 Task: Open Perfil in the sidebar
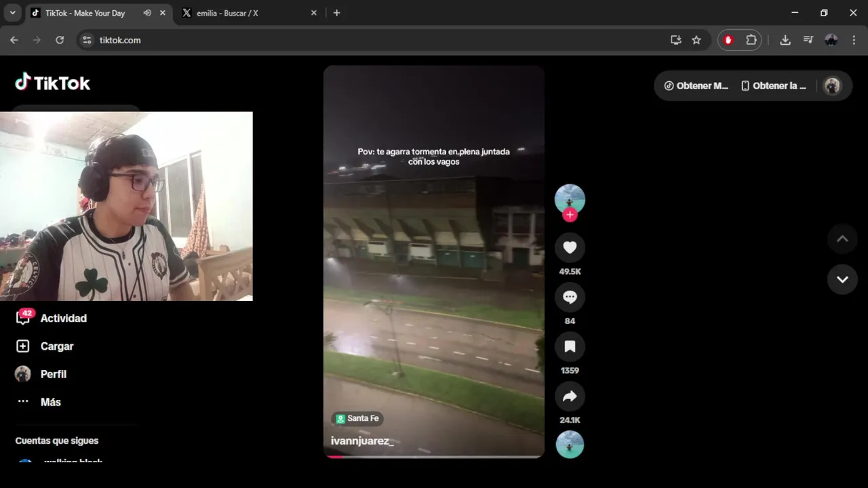[x=41, y=374]
